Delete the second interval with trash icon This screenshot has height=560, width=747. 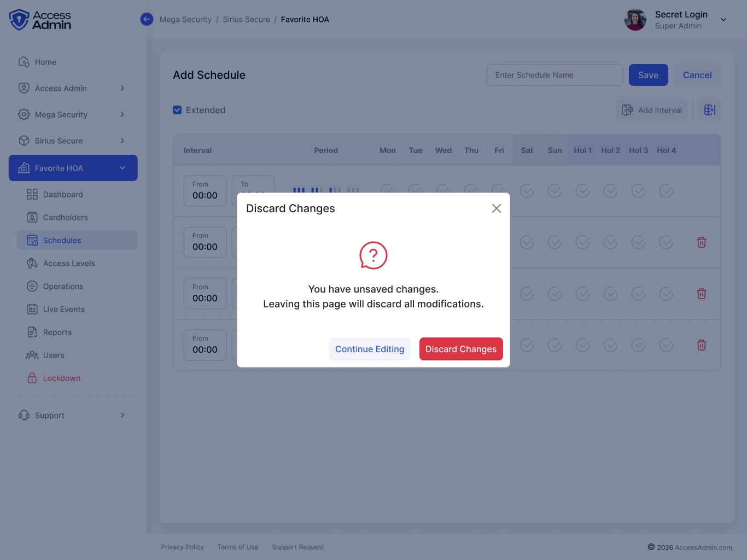pyautogui.click(x=702, y=242)
